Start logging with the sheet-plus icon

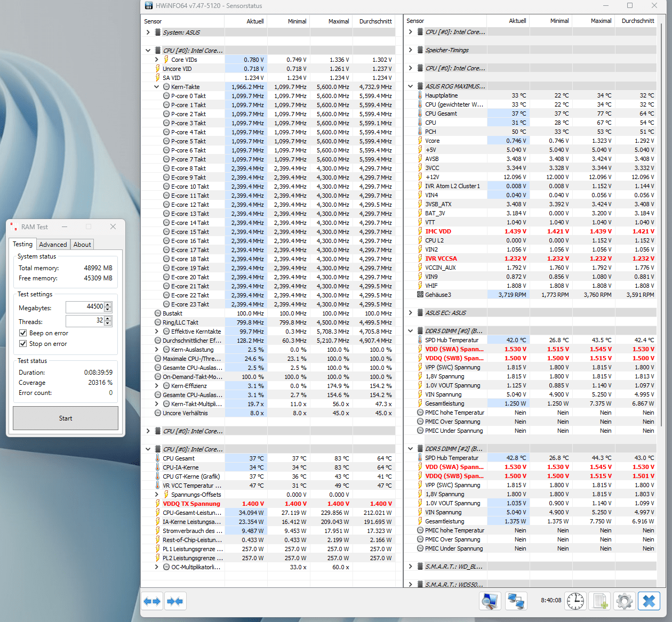point(600,601)
